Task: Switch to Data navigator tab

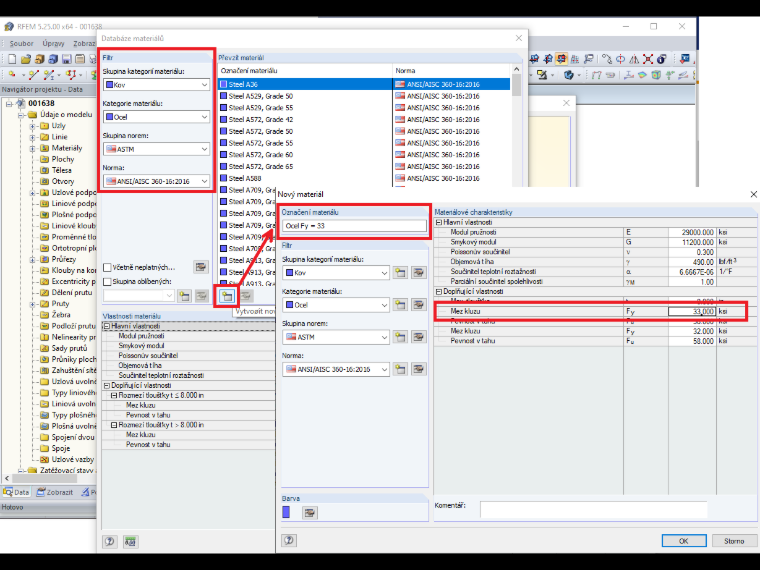Action: [x=16, y=492]
